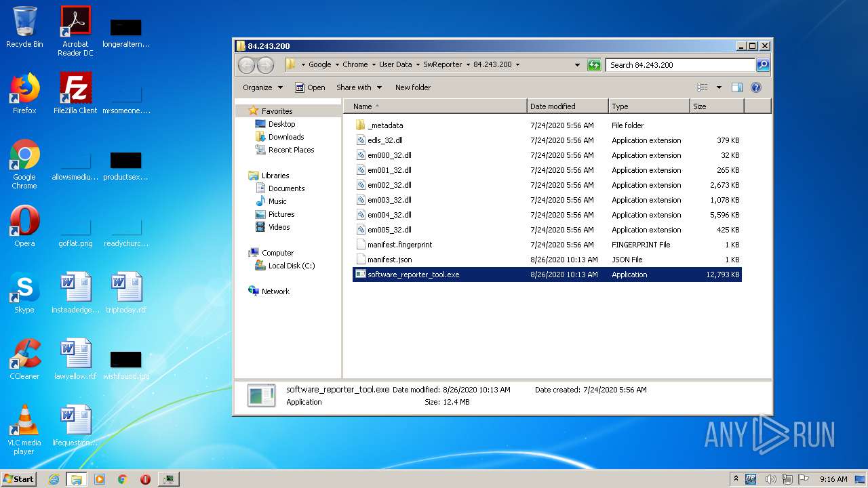Open Chrome from the taskbar

123,479
